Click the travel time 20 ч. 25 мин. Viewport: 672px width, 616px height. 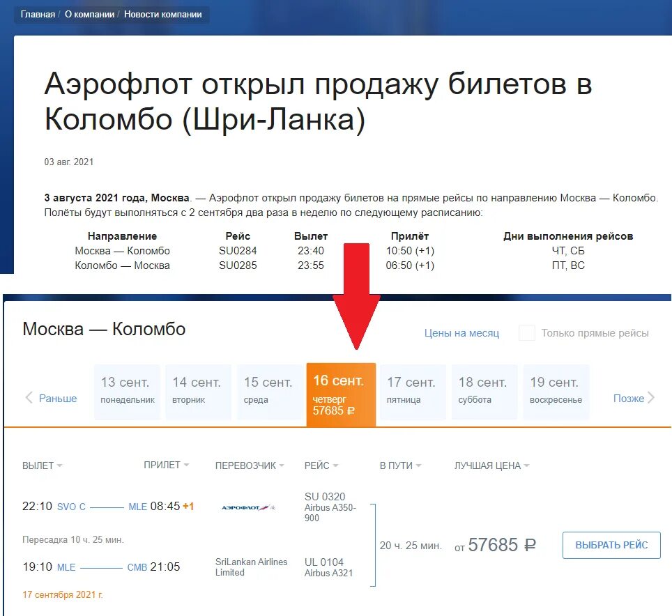[410, 546]
